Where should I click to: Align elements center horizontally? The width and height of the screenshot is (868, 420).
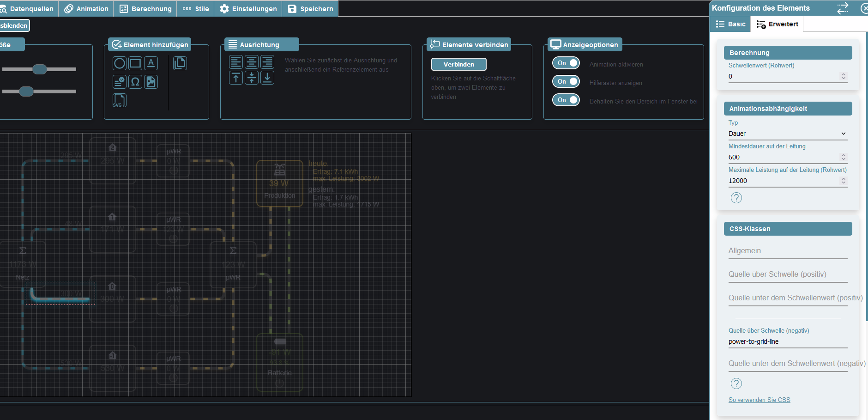[252, 62]
